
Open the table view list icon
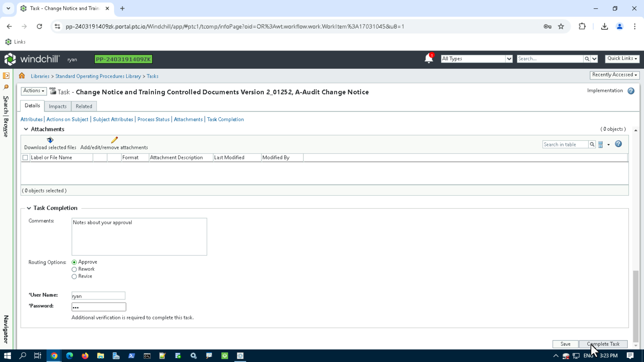(x=601, y=144)
